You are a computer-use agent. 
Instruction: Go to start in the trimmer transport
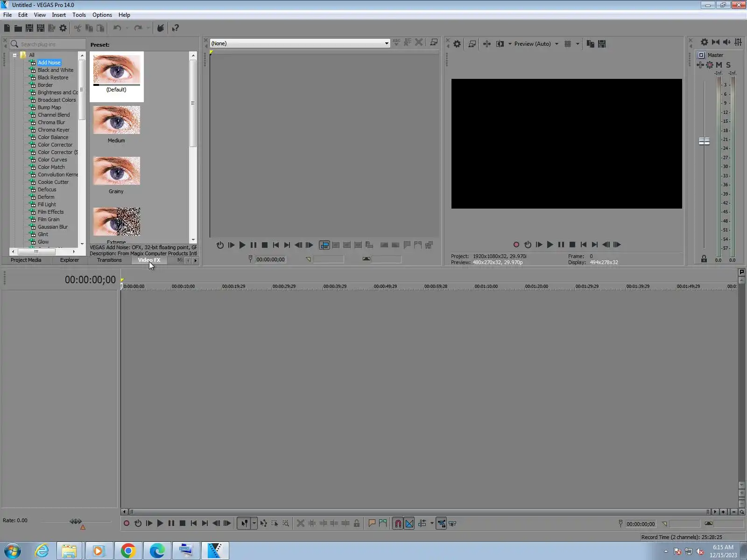[x=276, y=245]
